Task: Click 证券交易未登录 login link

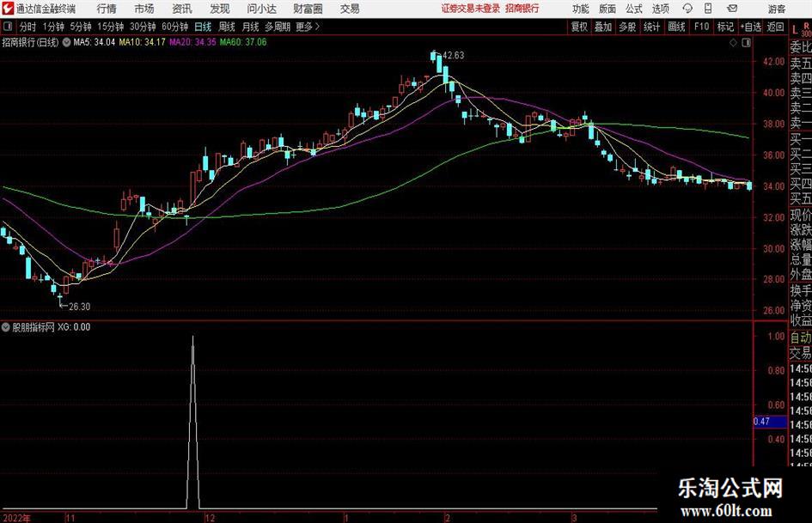Action: [x=471, y=9]
